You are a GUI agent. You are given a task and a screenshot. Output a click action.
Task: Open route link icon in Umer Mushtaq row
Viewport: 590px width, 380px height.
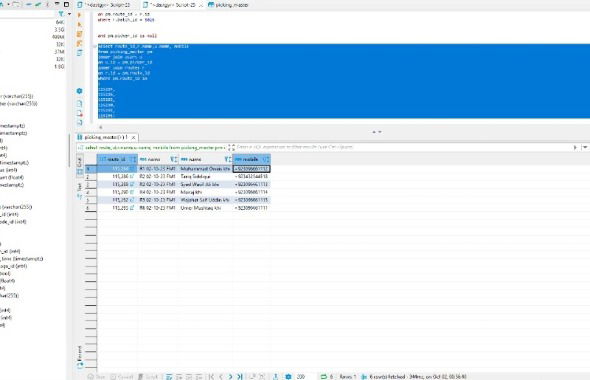click(x=132, y=208)
